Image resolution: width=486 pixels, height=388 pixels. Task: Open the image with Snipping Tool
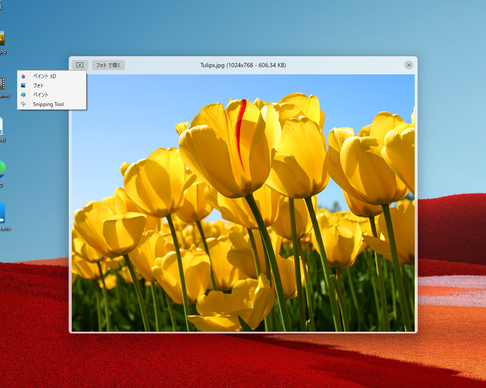52,104
